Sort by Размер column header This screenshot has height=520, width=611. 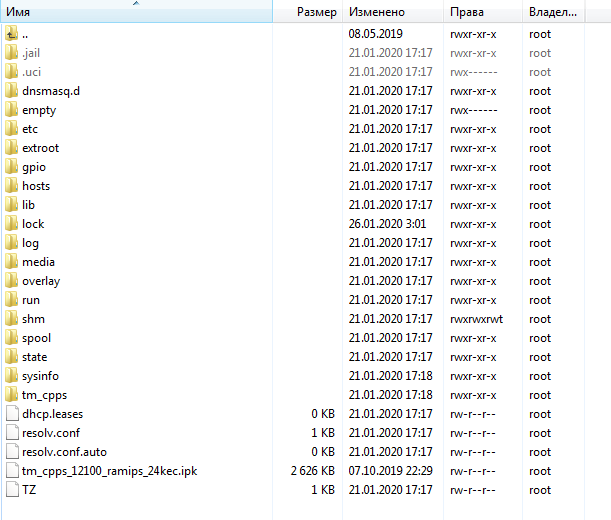point(316,12)
